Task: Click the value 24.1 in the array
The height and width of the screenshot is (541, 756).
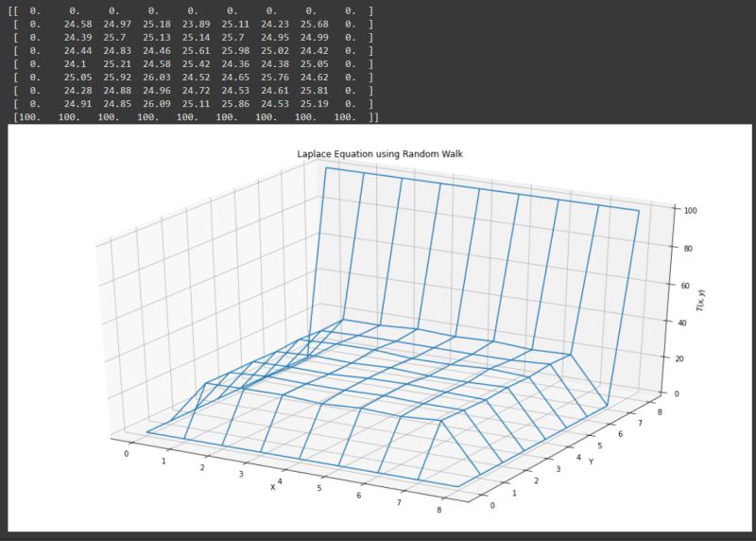Action: point(76,63)
